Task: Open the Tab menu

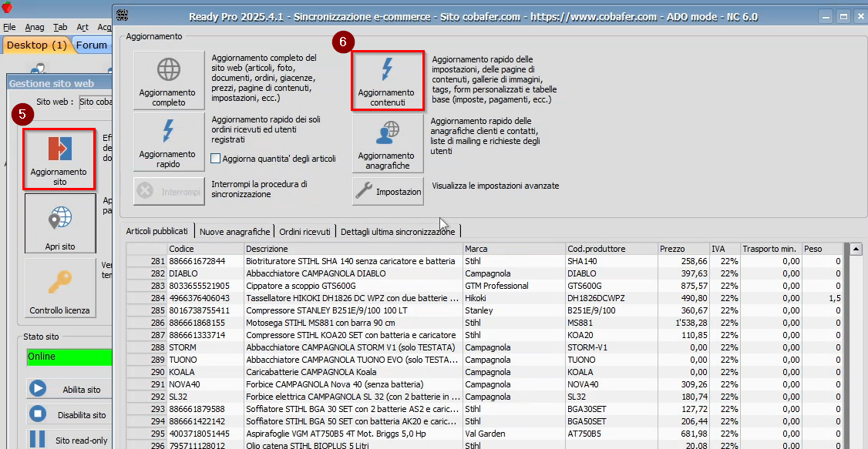Action: tap(60, 27)
